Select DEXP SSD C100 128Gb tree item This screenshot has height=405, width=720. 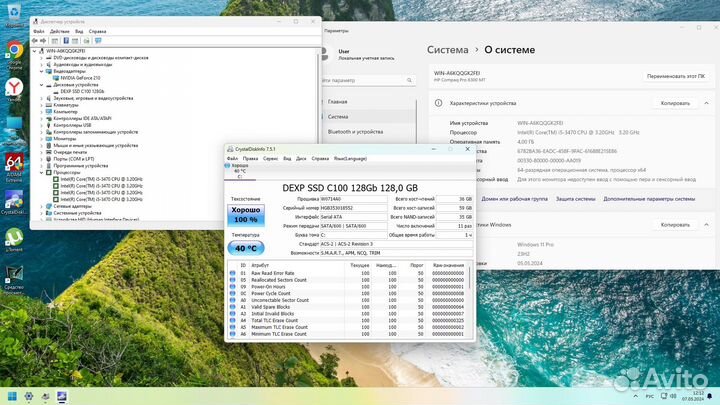tap(82, 91)
